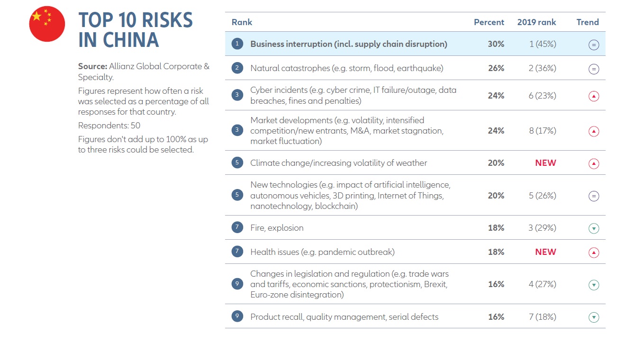The height and width of the screenshot is (361, 644).
Task: Click the rank 2 number badge
Action: [237, 68]
